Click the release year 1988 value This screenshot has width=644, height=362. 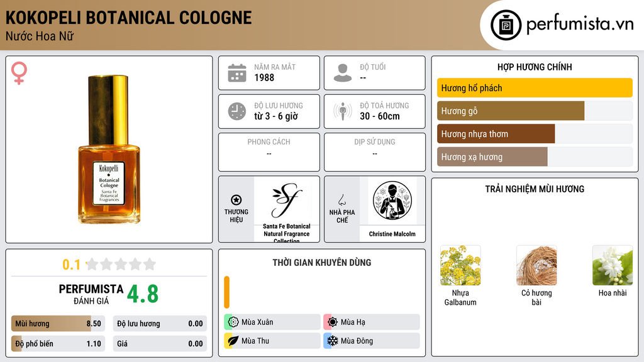point(264,77)
